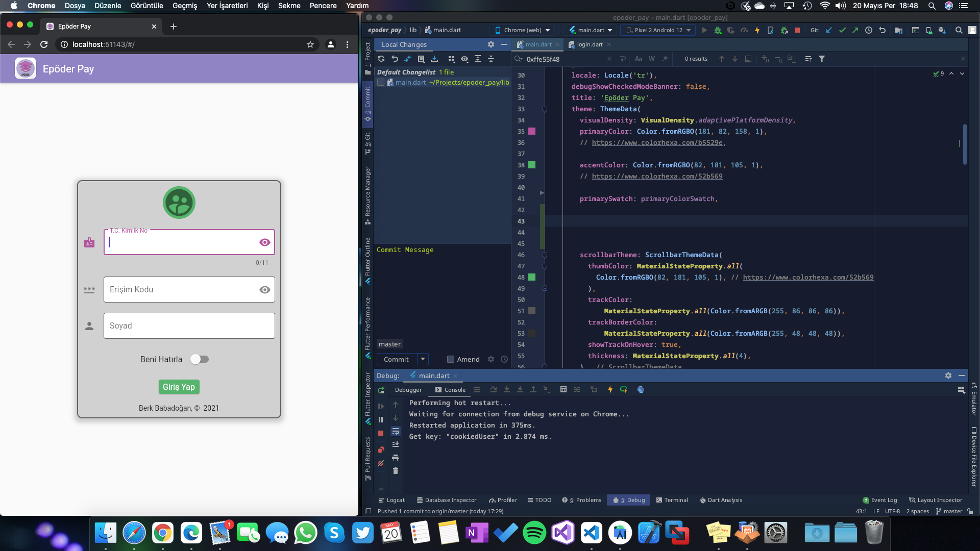Clear console with trash icon
The width and height of the screenshot is (980, 551).
point(396,471)
